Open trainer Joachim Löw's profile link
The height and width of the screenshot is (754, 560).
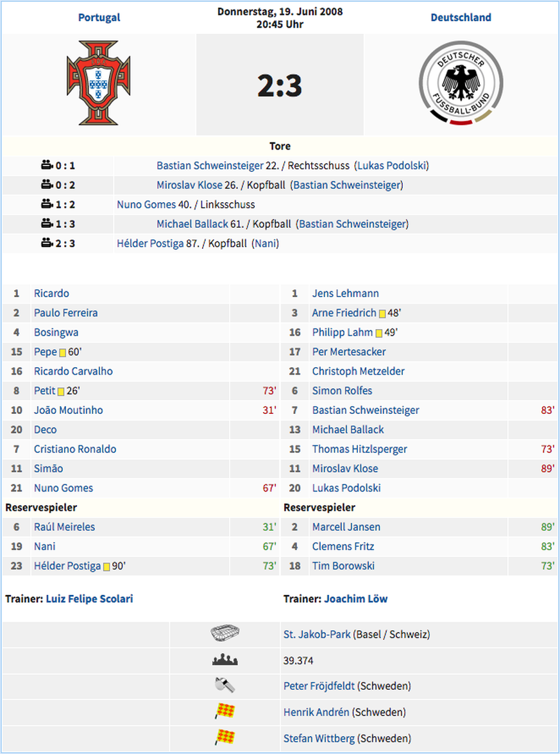coord(356,599)
